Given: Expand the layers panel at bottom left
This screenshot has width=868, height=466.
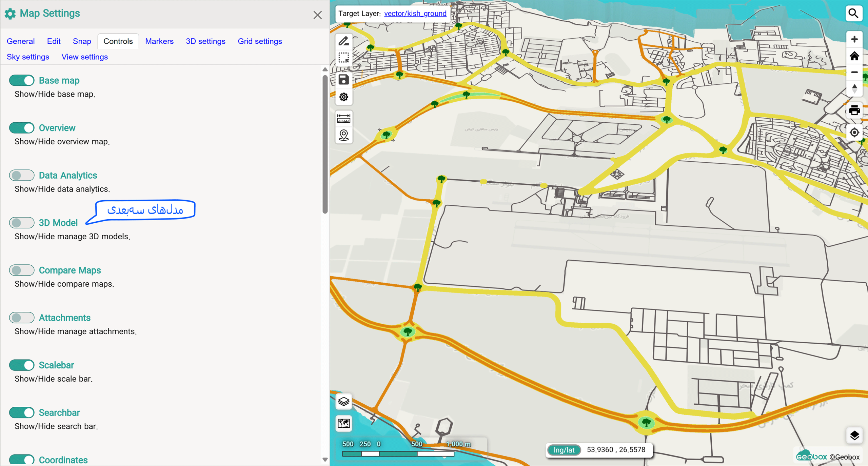Looking at the screenshot, I should 343,402.
